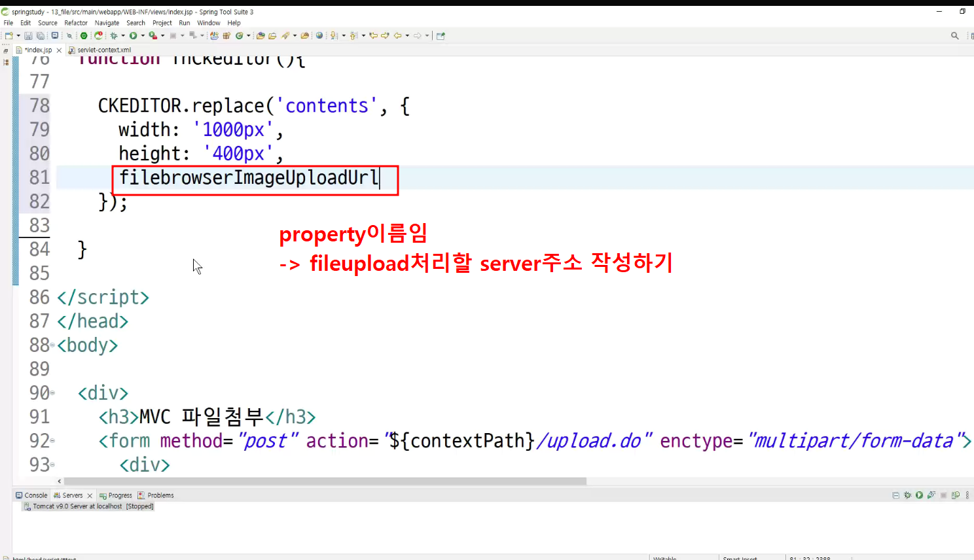Open the Next Annotation dropdown arrow
974x560 pixels.
point(343,36)
